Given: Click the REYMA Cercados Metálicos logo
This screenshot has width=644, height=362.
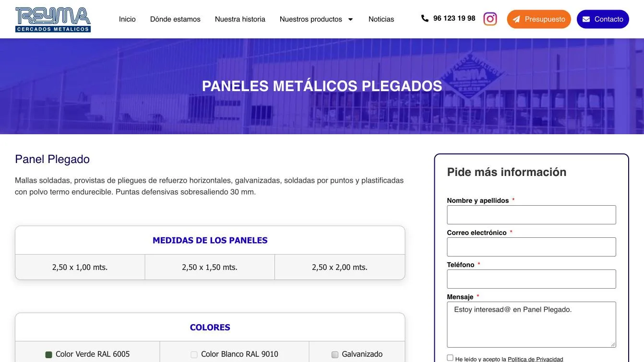Looking at the screenshot, I should click(53, 20).
